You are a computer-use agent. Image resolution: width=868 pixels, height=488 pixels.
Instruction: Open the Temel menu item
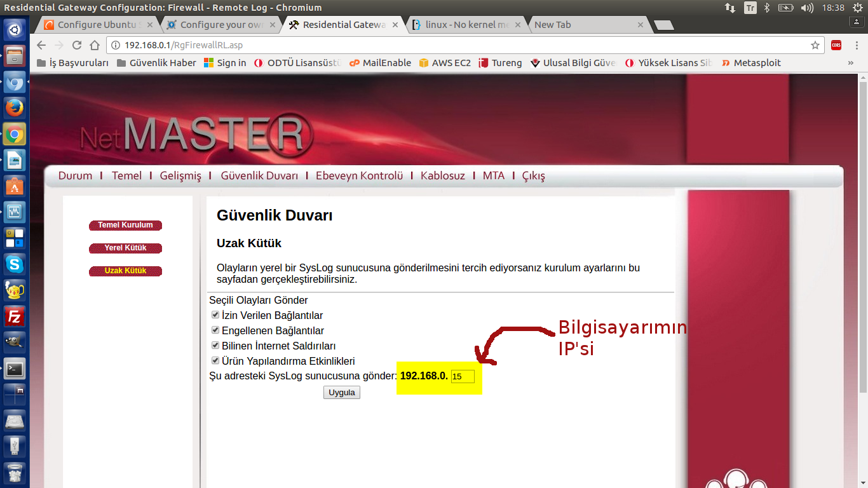click(126, 175)
